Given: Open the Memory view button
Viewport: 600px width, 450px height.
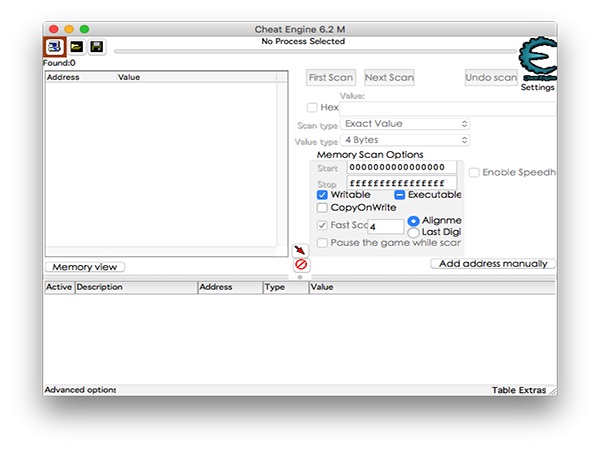Looking at the screenshot, I should (85, 267).
